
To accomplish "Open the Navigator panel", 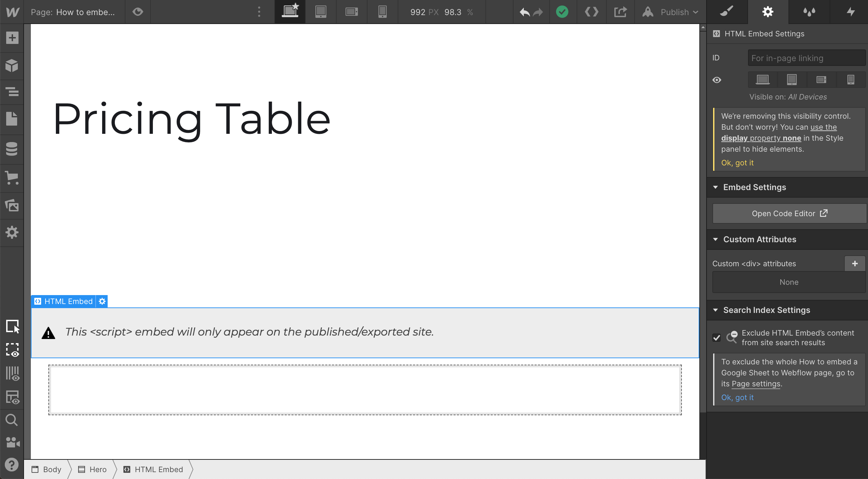I will [x=12, y=92].
